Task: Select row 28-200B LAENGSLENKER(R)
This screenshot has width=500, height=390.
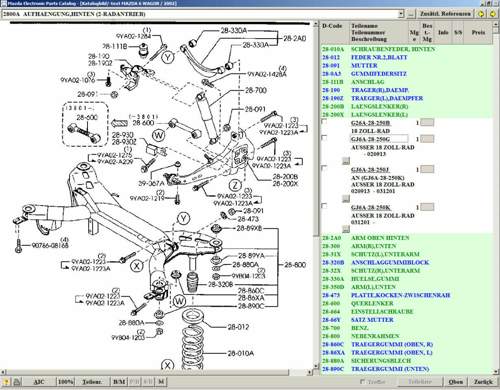Action: pyautogui.click(x=406, y=106)
